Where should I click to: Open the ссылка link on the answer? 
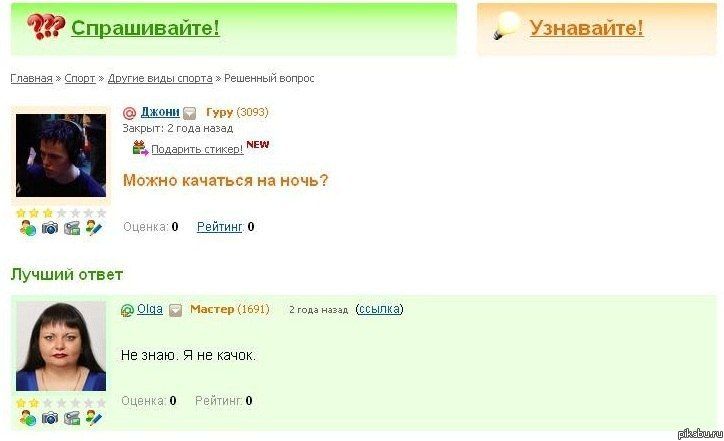(x=379, y=309)
